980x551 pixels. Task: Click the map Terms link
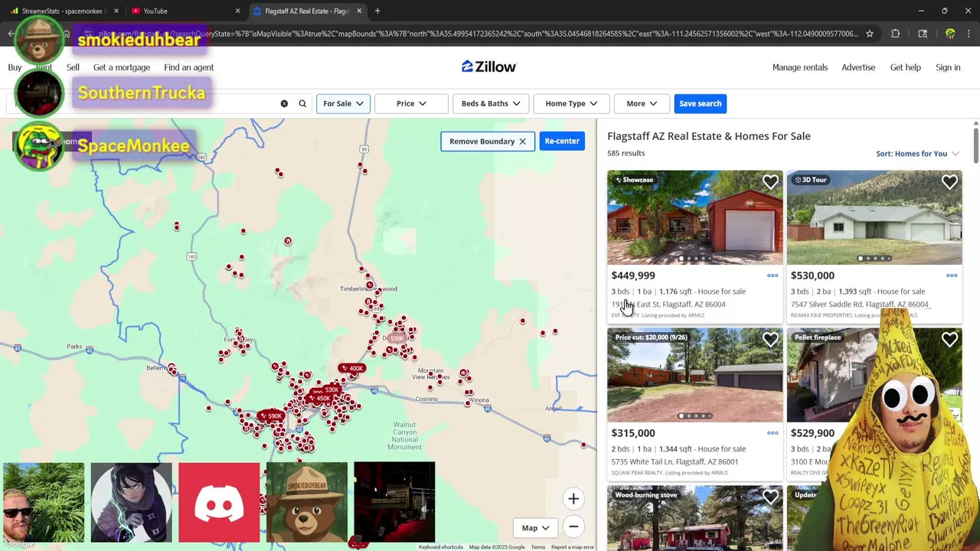(x=538, y=547)
